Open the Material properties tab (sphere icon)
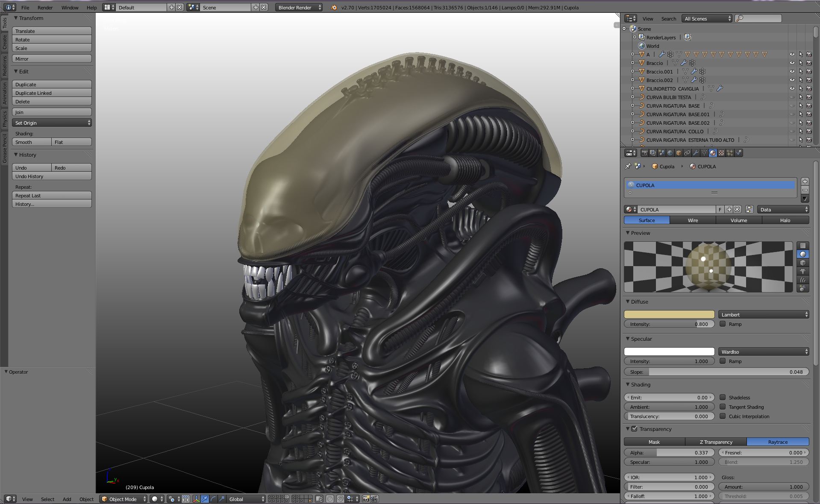The height and width of the screenshot is (504, 820). coord(713,153)
